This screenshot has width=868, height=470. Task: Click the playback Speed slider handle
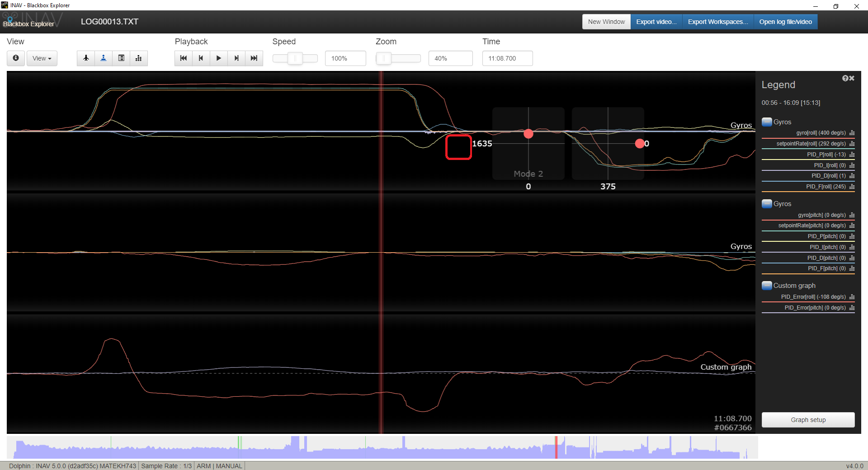click(x=295, y=58)
